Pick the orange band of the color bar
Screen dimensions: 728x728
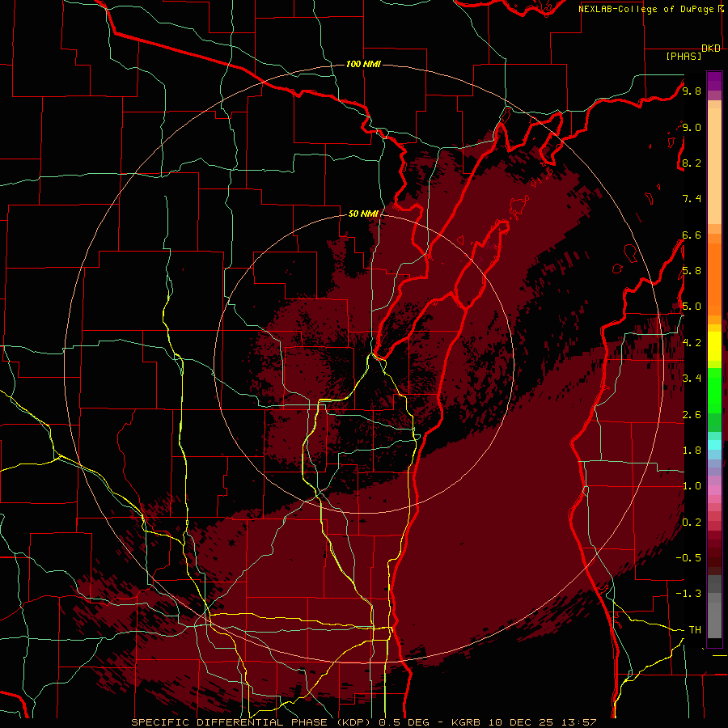(714, 280)
